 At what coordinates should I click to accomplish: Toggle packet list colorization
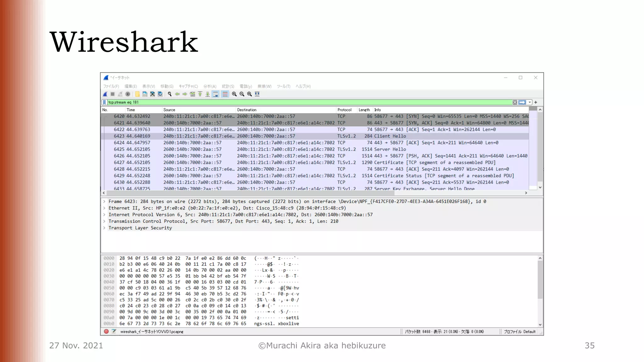pyautogui.click(x=225, y=94)
